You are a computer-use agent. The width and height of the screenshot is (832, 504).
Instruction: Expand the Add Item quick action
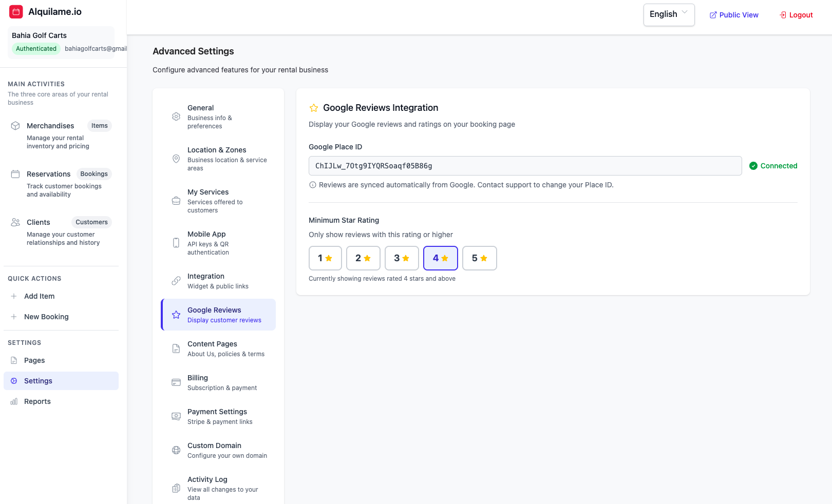tap(39, 296)
